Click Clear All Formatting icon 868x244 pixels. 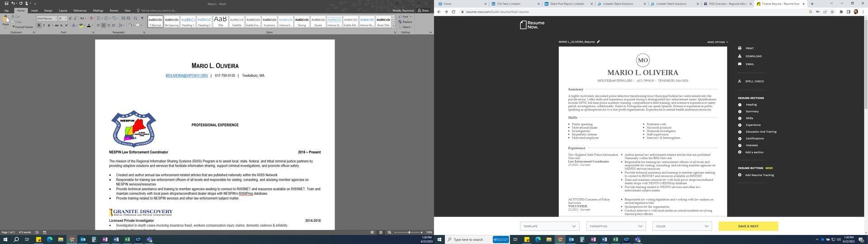pos(92,19)
